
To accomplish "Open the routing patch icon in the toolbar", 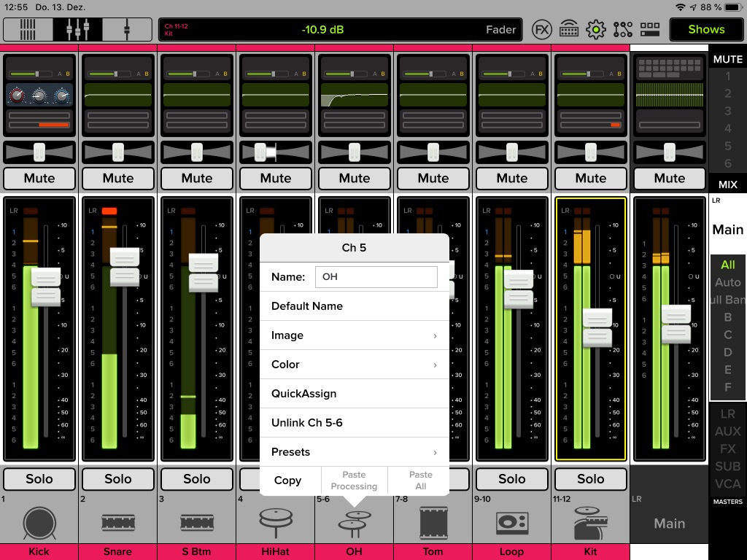I will tap(624, 29).
